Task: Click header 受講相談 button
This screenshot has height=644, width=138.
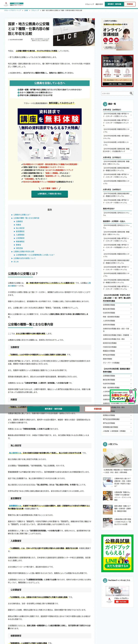Action: (x=130, y=4)
